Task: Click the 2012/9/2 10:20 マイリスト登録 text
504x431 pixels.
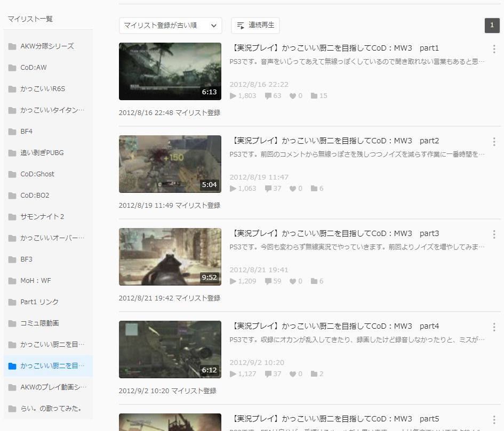Action: [x=167, y=391]
